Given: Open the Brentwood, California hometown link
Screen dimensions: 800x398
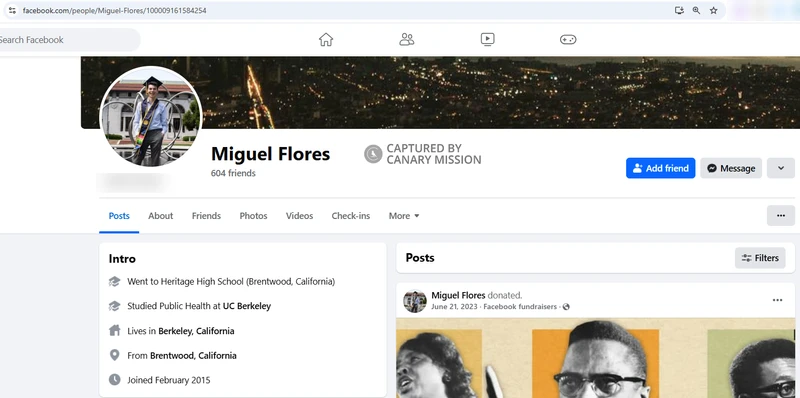Looking at the screenshot, I should [193, 355].
